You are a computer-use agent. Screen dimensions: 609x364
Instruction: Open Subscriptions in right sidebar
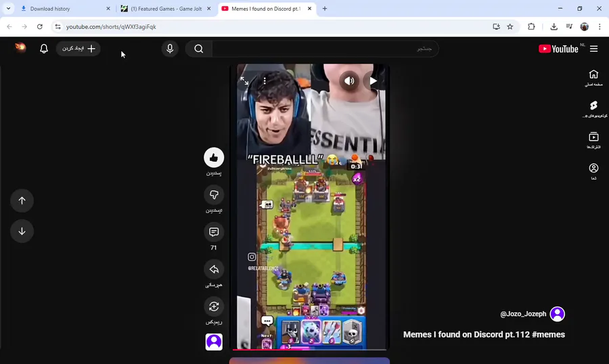point(593,140)
